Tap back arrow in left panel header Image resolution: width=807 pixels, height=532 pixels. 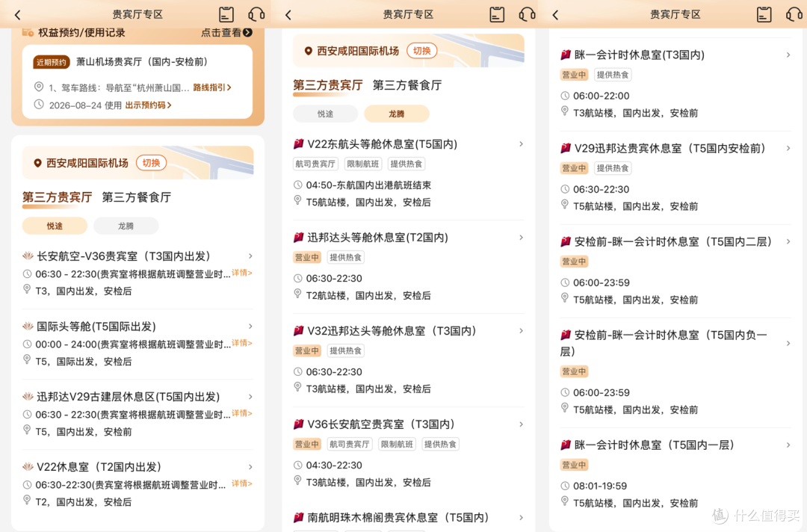point(18,15)
